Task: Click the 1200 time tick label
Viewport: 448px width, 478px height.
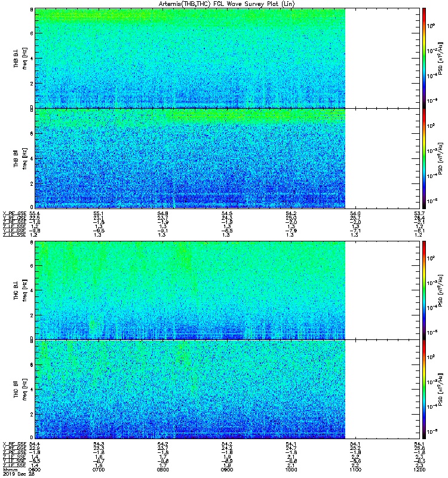Action: point(419,470)
